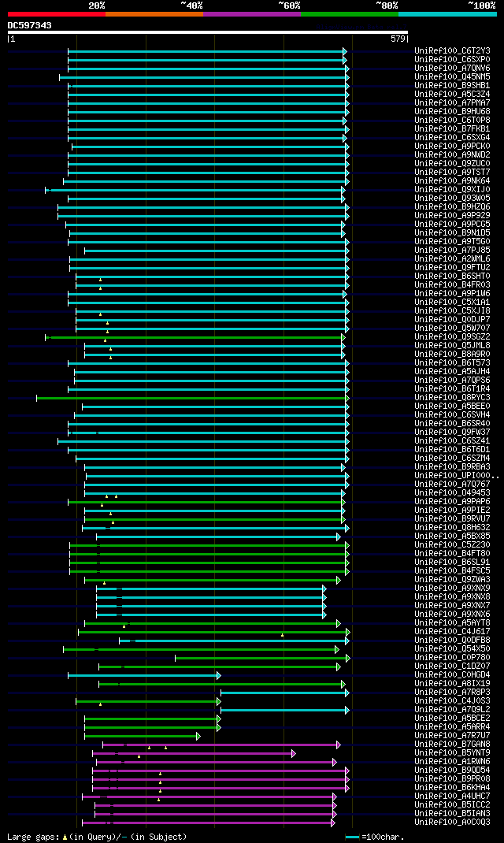Click the green alignment bar for UniRef100_Q8RYC3
This screenshot has width=504, height=843.
point(192,398)
